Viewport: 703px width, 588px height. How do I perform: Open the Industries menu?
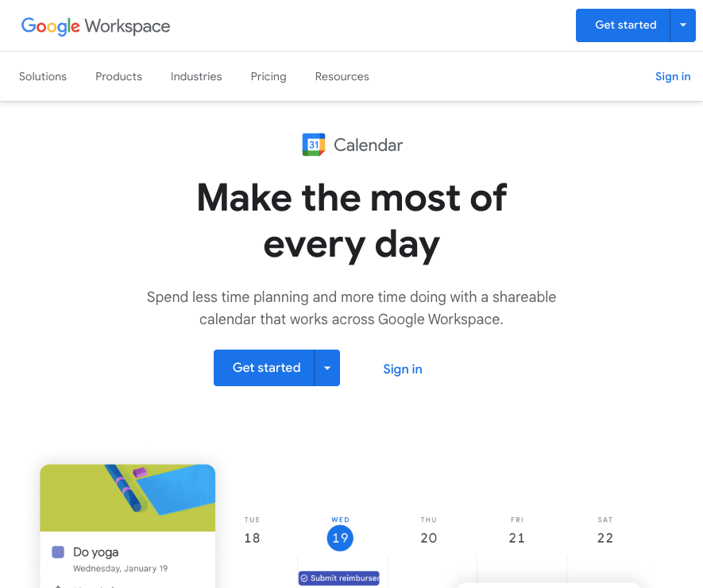pyautogui.click(x=196, y=76)
